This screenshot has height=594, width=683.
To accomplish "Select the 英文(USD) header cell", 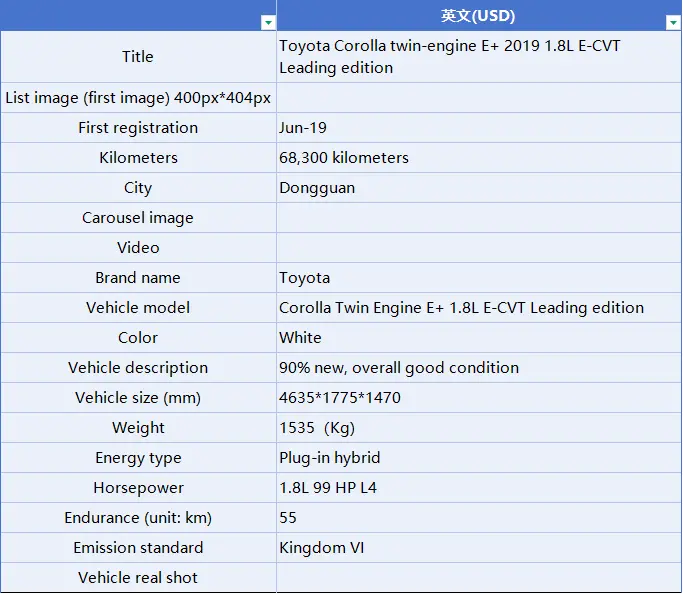I will click(479, 15).
